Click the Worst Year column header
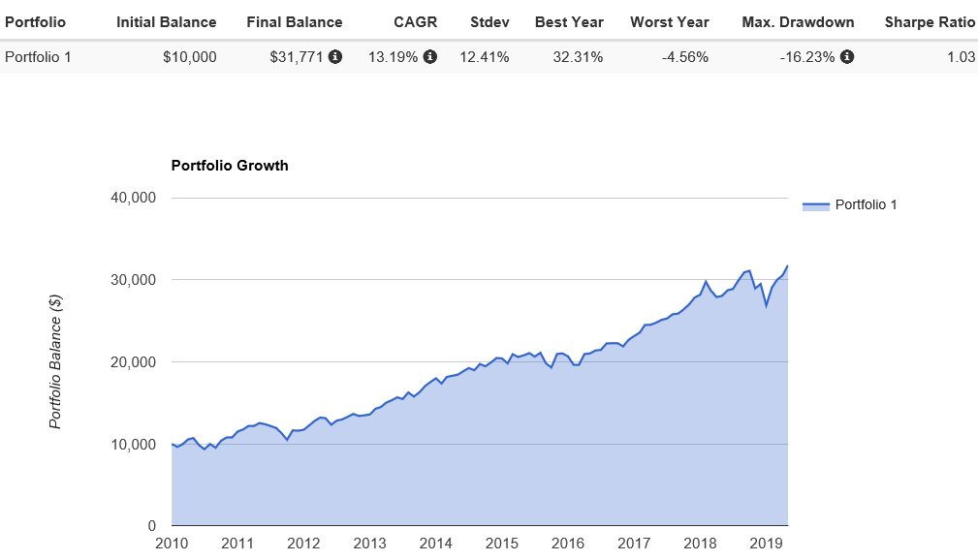 (x=669, y=21)
